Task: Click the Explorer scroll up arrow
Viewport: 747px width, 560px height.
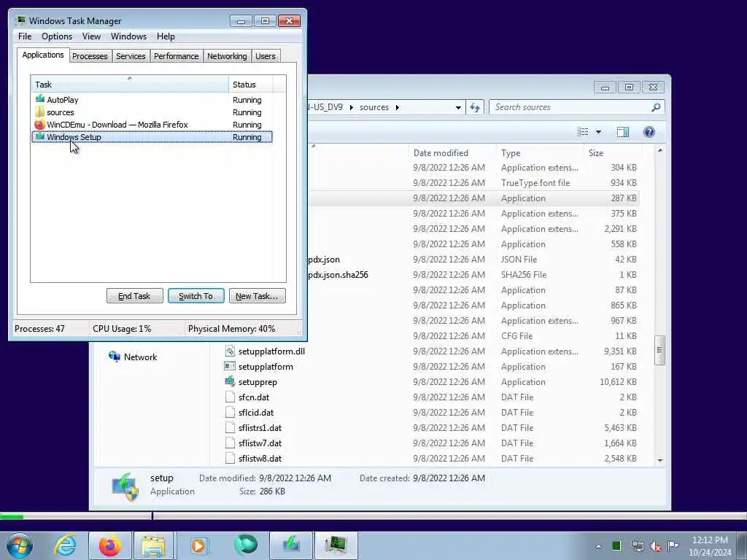Action: tap(659, 150)
